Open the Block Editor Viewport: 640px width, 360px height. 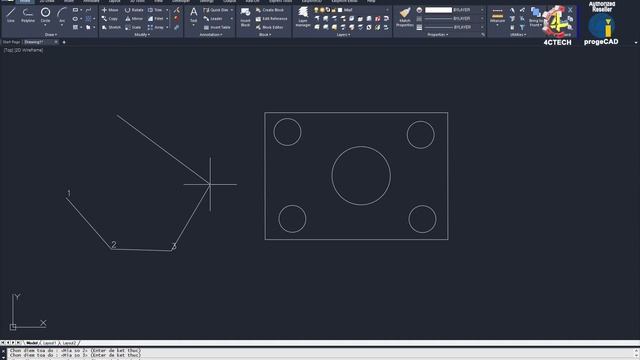(x=270, y=27)
